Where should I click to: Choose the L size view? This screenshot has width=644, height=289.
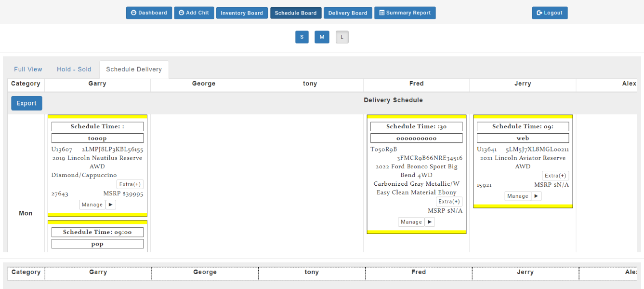[x=342, y=37]
